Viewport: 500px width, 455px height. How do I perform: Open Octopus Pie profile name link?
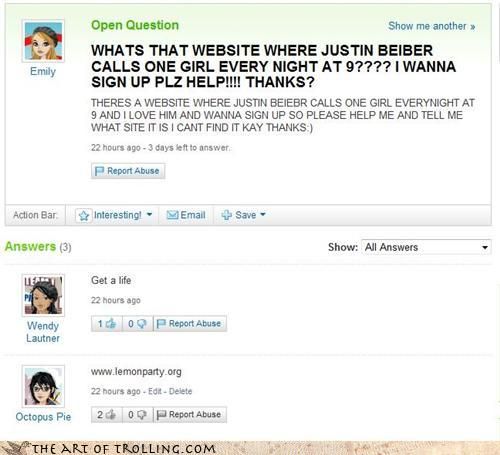tap(43, 417)
